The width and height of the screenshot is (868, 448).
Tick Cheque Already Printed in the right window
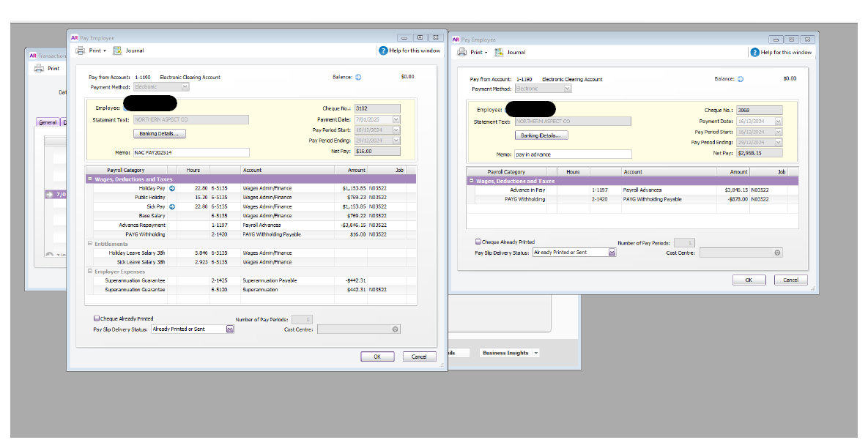point(477,242)
